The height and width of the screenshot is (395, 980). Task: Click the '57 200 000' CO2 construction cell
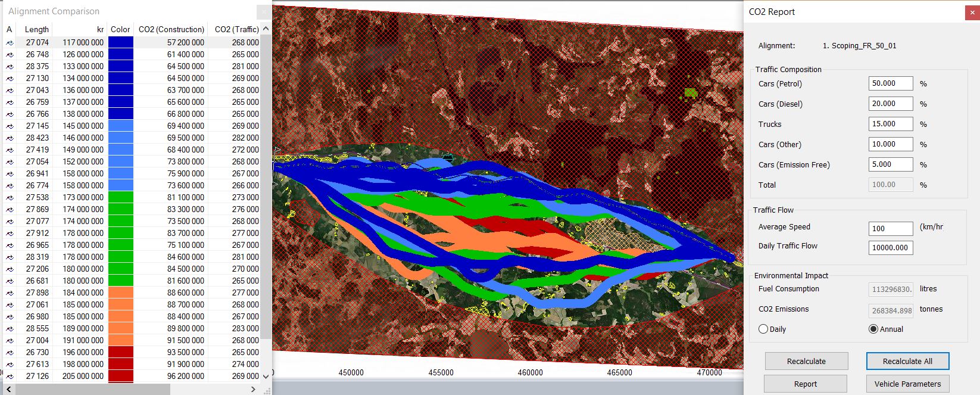point(186,43)
